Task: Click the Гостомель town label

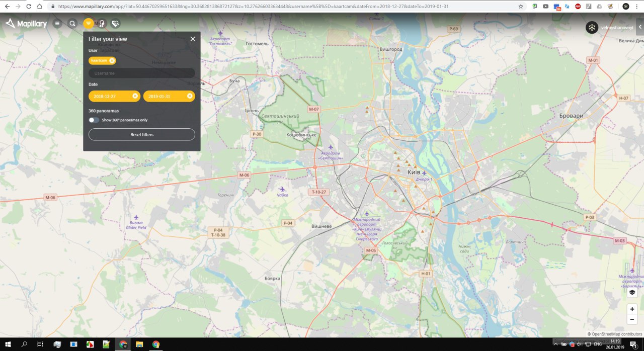Action: click(257, 44)
